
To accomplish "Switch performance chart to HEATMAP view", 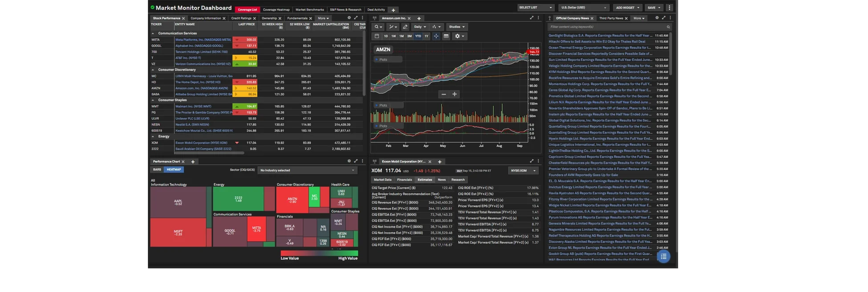I will tap(174, 169).
